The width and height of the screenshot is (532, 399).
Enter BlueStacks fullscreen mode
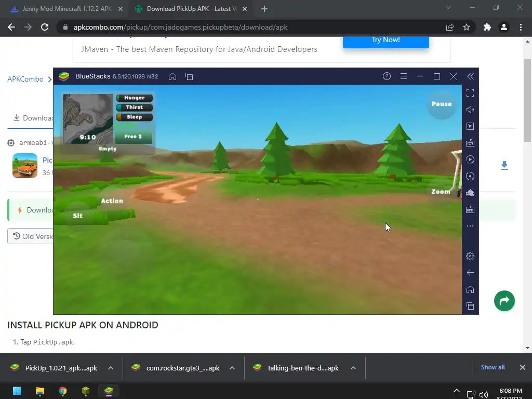[x=470, y=93]
